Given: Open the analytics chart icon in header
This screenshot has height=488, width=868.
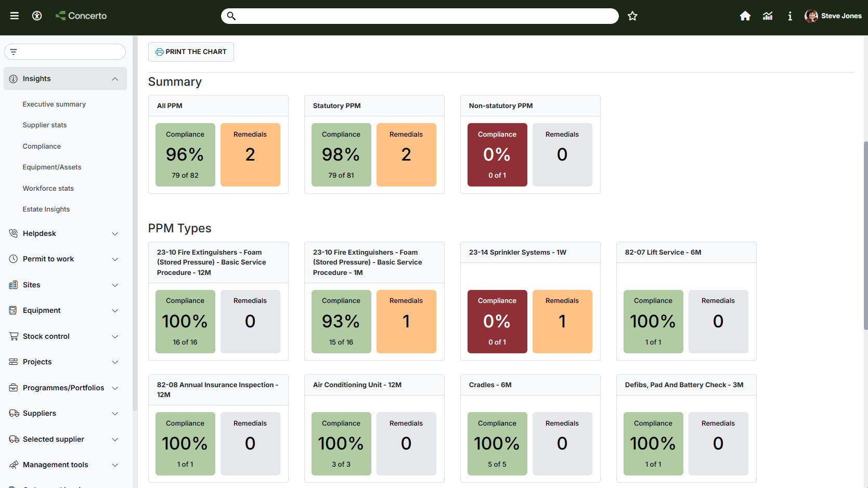Looking at the screenshot, I should [768, 16].
